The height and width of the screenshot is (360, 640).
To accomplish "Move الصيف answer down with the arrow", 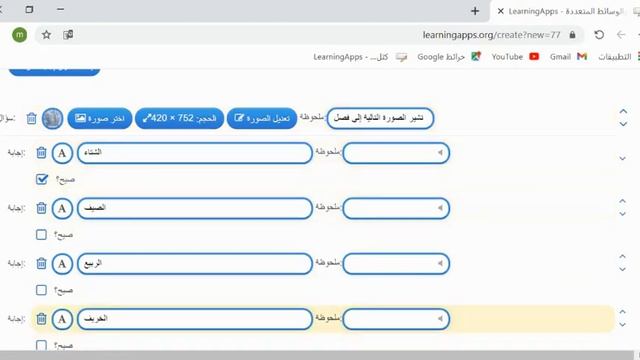I will point(622,214).
